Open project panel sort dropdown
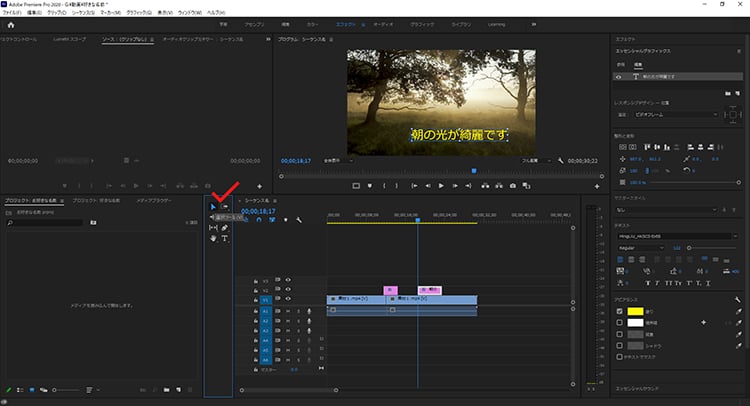Image resolution: width=750 pixels, height=406 pixels. 92,390
